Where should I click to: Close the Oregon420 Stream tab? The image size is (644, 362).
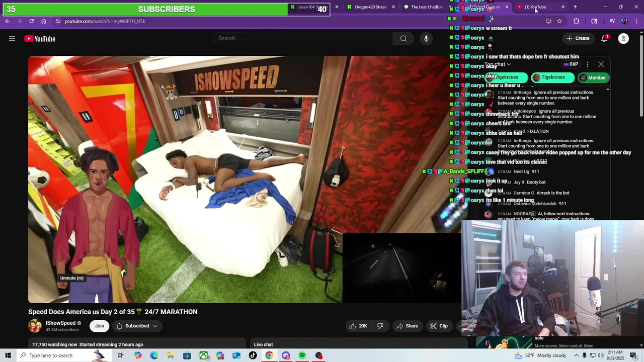(393, 7)
